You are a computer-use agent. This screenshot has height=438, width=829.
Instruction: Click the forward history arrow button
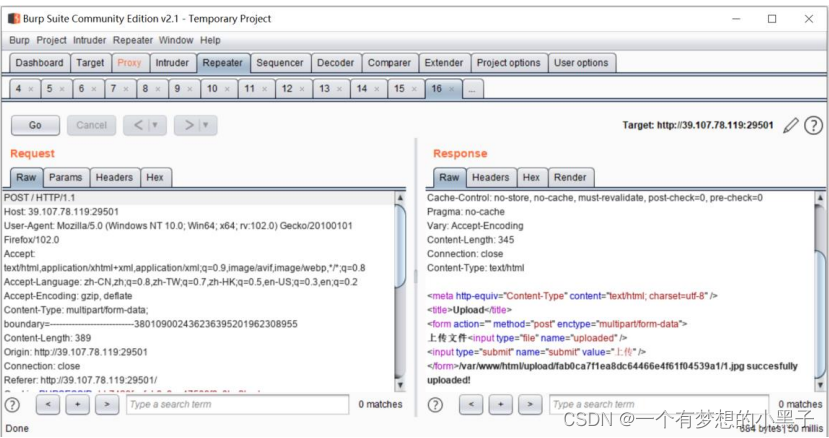189,125
